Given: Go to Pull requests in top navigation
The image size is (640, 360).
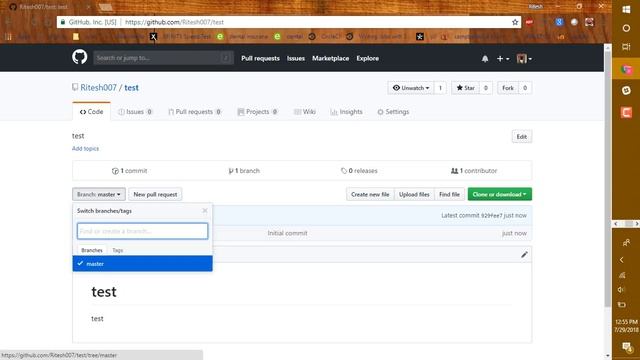Looking at the screenshot, I should click(x=260, y=58).
